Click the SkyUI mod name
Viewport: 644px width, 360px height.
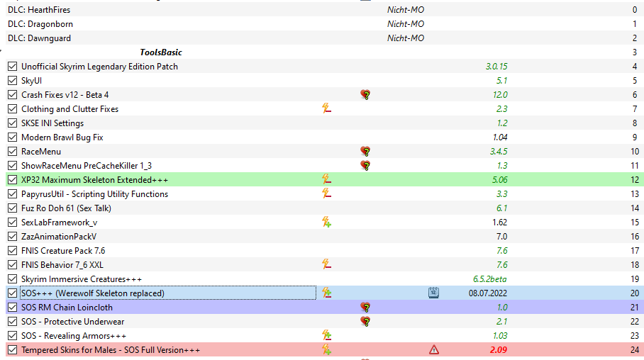tap(32, 81)
